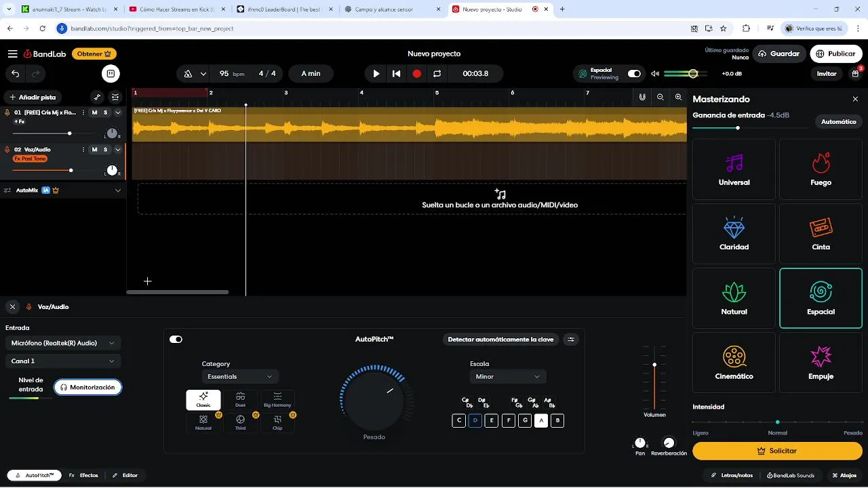Choose the Big Harmony AutoPitch effect
Viewport: 868px width, 488px height.
click(277, 400)
